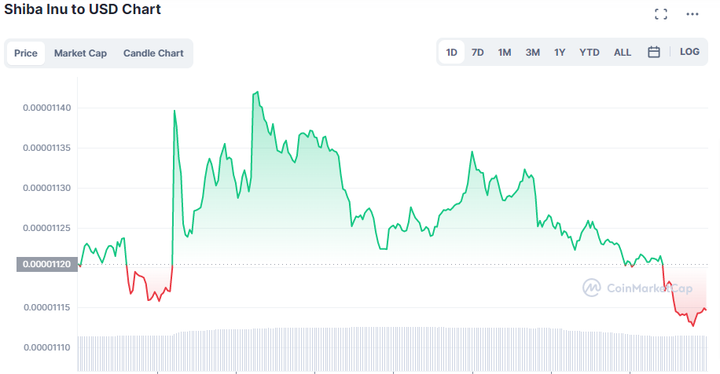Select the 7D time range
The height and width of the screenshot is (374, 720).
478,52
